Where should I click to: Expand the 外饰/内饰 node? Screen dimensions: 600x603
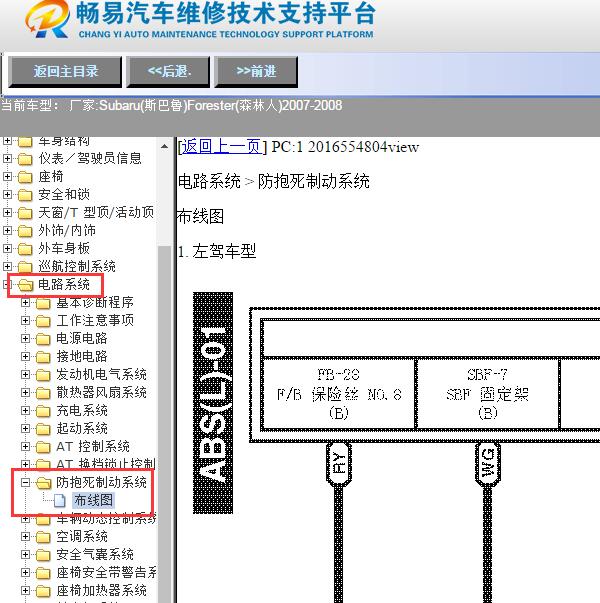7,230
